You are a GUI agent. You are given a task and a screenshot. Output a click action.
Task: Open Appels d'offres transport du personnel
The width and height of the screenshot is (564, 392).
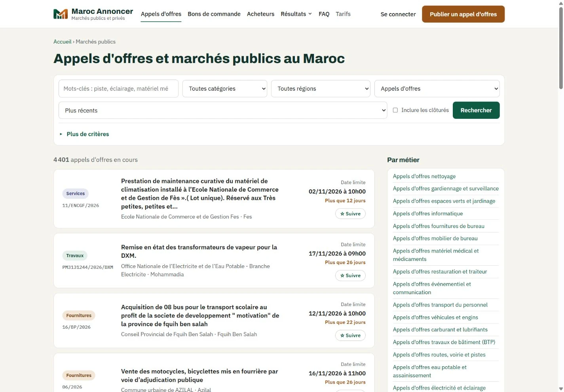pyautogui.click(x=440, y=305)
